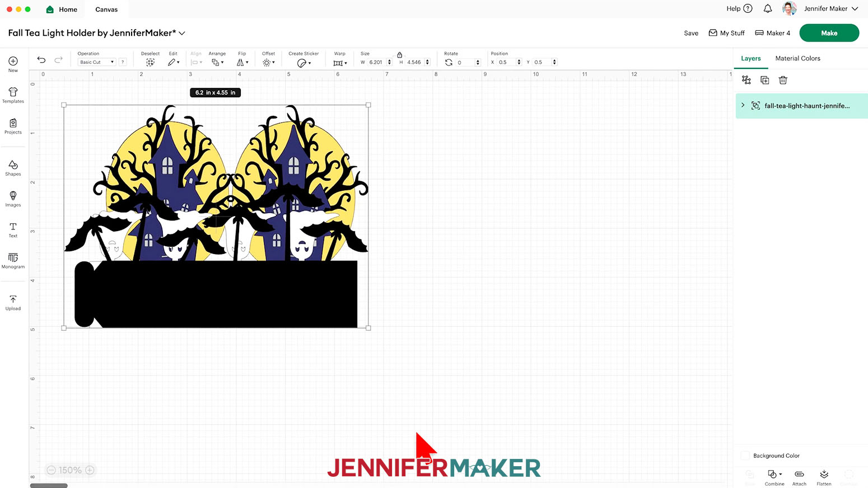Switch to the Home tab

click(x=62, y=9)
